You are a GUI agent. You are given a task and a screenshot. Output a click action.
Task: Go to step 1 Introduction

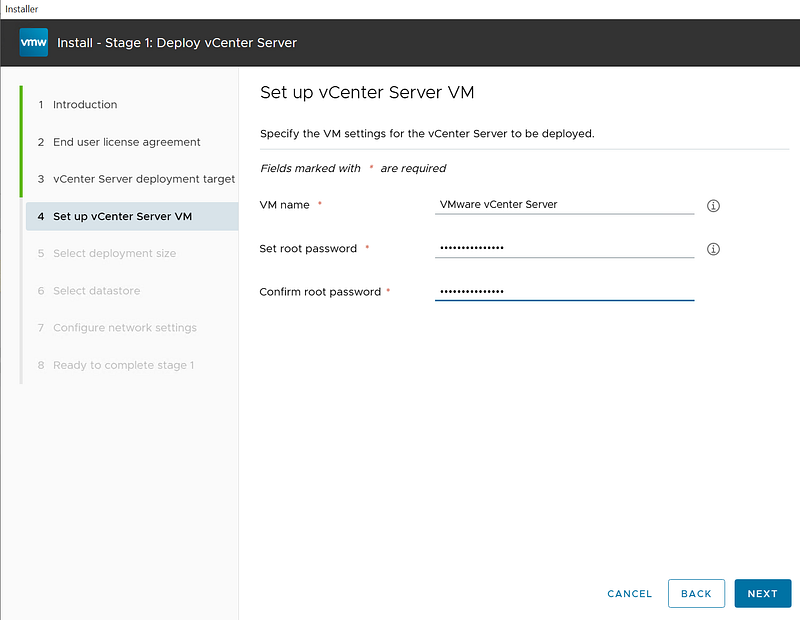[x=85, y=105]
